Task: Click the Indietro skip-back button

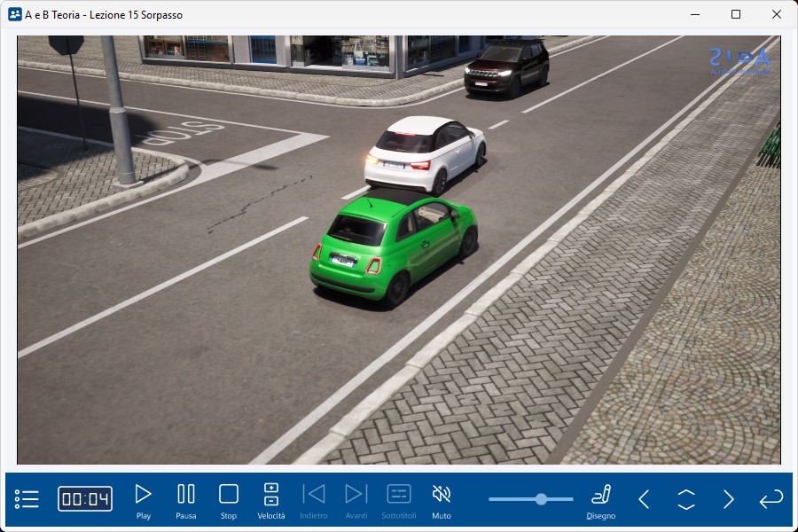Action: click(314, 499)
